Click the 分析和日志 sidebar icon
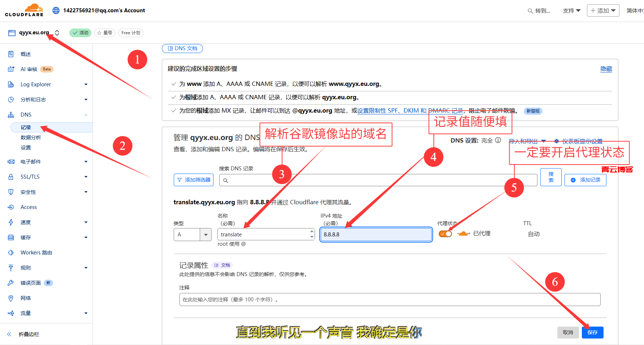Screen dimensions: 644x345 point(11,100)
